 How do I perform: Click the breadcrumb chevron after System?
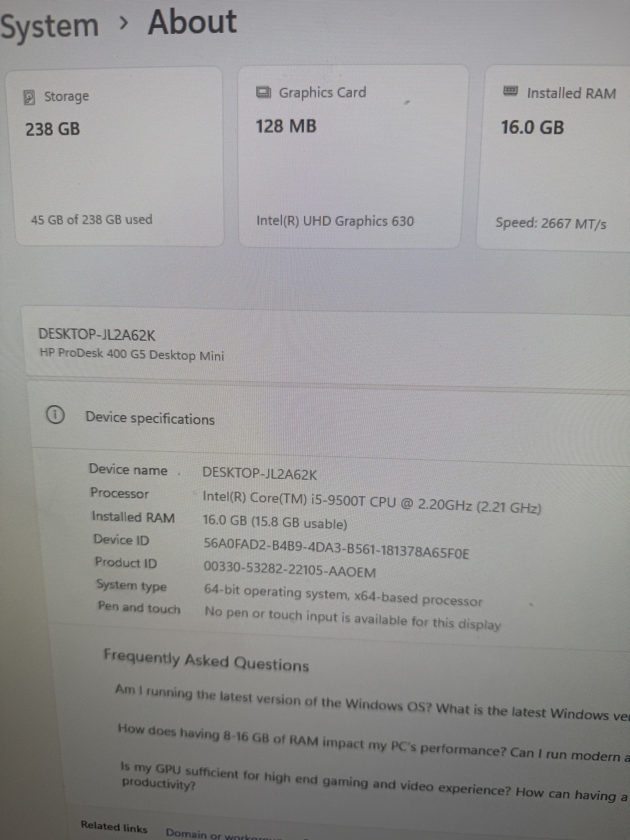pos(123,23)
